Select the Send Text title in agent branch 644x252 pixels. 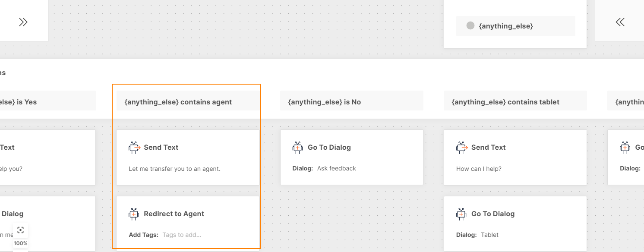(x=161, y=147)
